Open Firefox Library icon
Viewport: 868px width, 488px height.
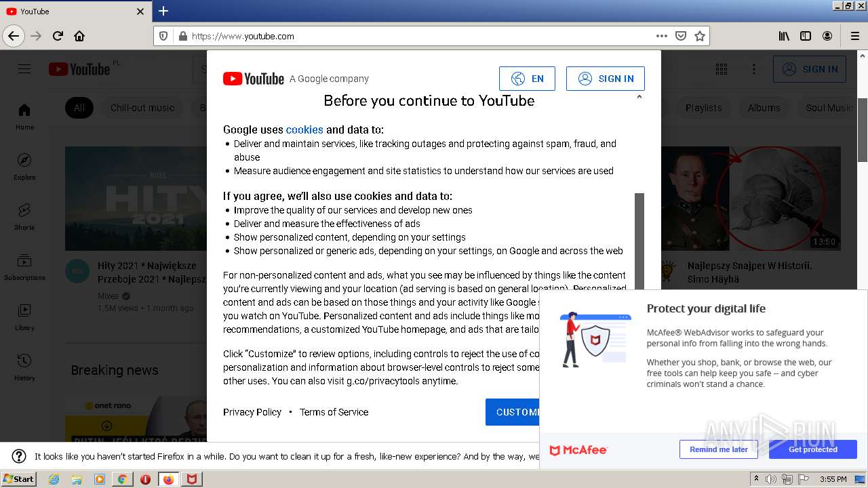784,36
